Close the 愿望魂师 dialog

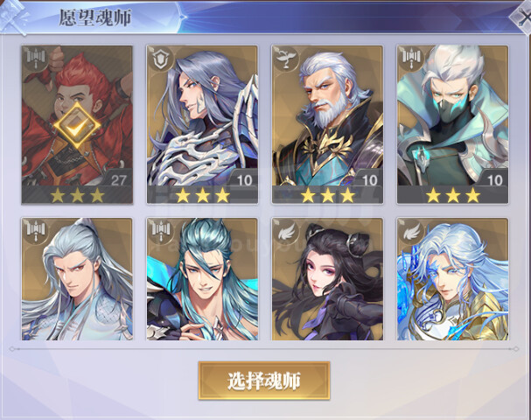522,17
